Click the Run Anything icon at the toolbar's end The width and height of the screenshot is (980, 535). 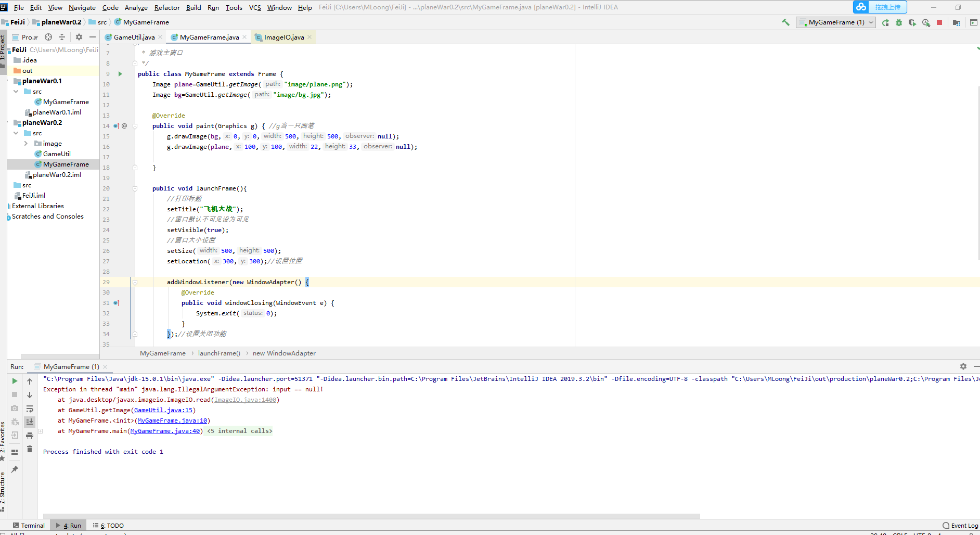[973, 22]
